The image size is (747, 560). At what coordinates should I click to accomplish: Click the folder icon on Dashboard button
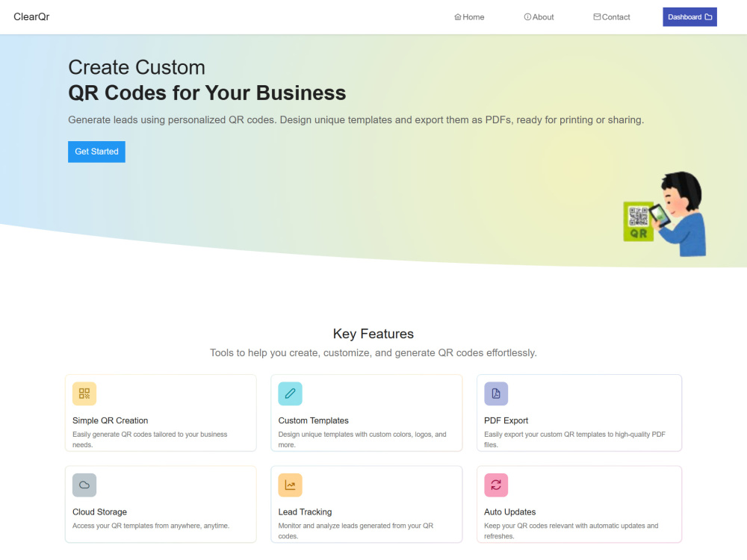[708, 17]
